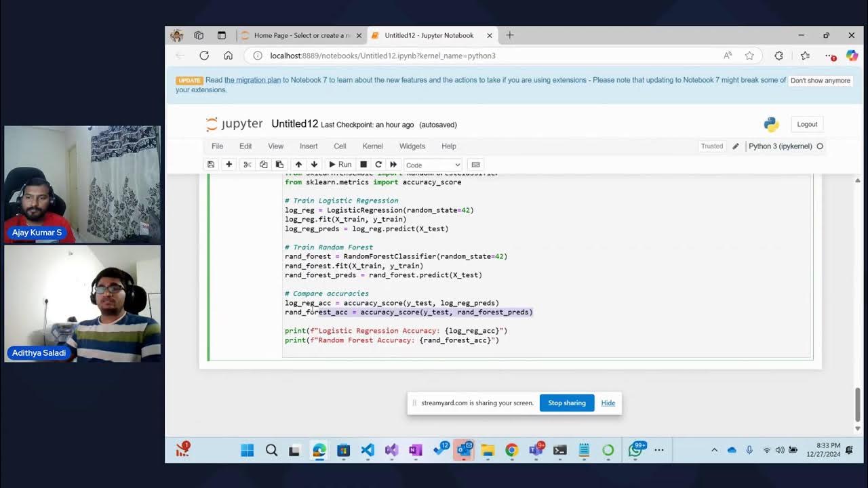Add this page to favorites star
The width and height of the screenshot is (868, 488).
tap(749, 56)
